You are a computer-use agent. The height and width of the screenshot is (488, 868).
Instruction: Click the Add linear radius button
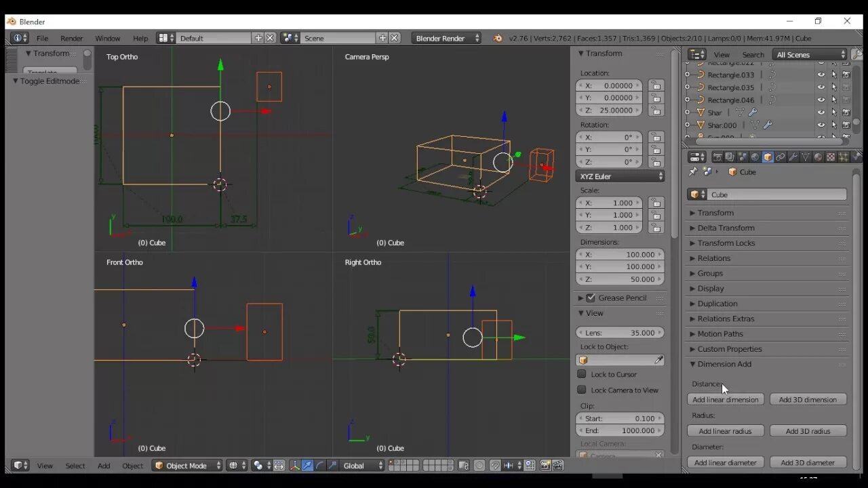(726, 431)
